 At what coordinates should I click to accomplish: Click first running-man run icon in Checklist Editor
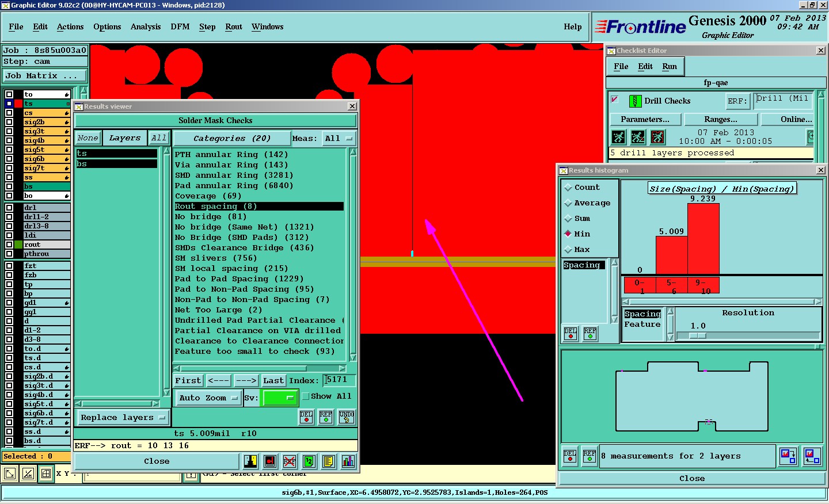point(618,137)
